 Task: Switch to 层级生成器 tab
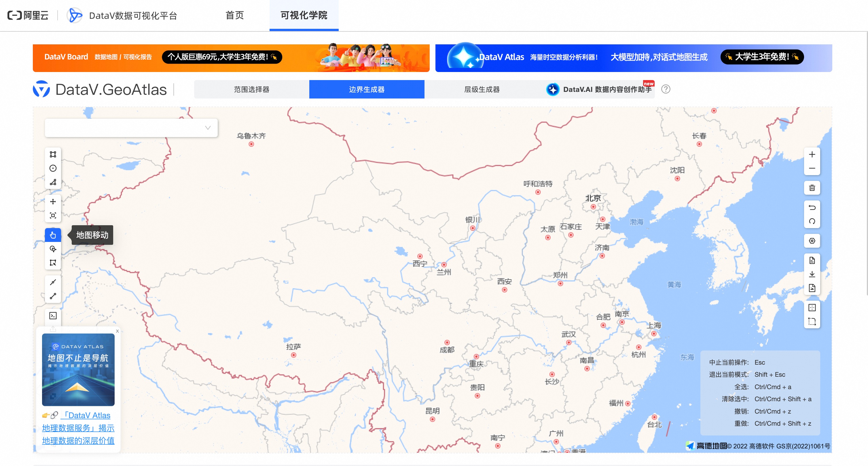(x=482, y=89)
